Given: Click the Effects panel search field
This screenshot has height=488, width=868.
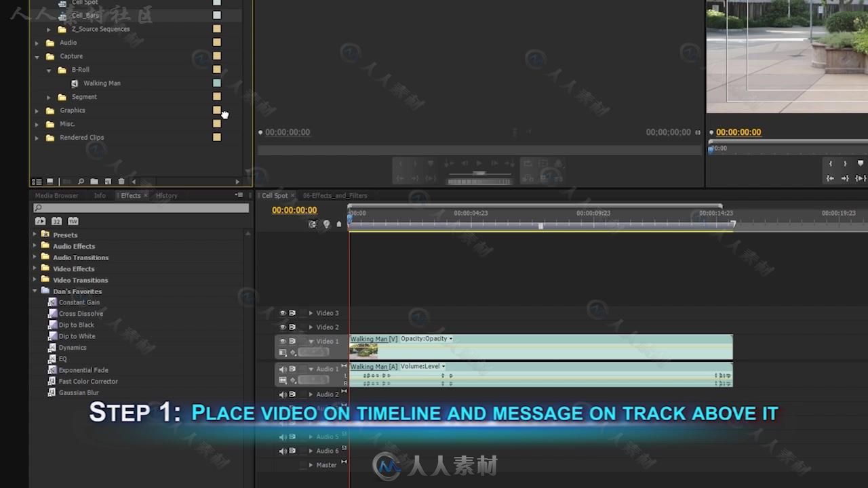Looking at the screenshot, I should (141, 208).
